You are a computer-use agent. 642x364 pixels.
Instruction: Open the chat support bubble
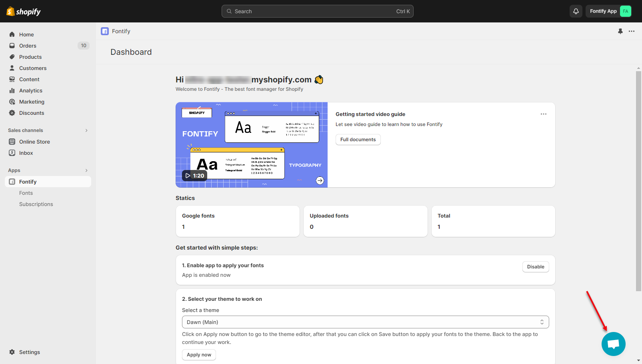coord(613,344)
